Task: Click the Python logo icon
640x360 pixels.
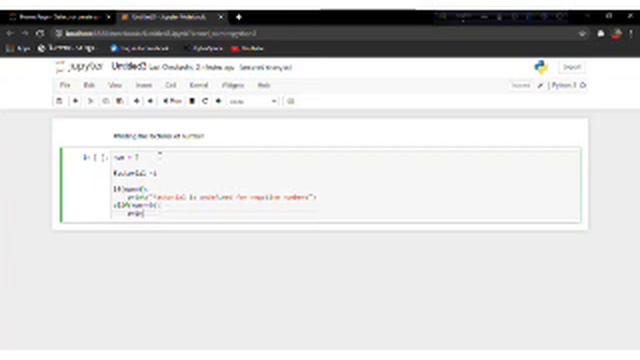Action: (541, 67)
